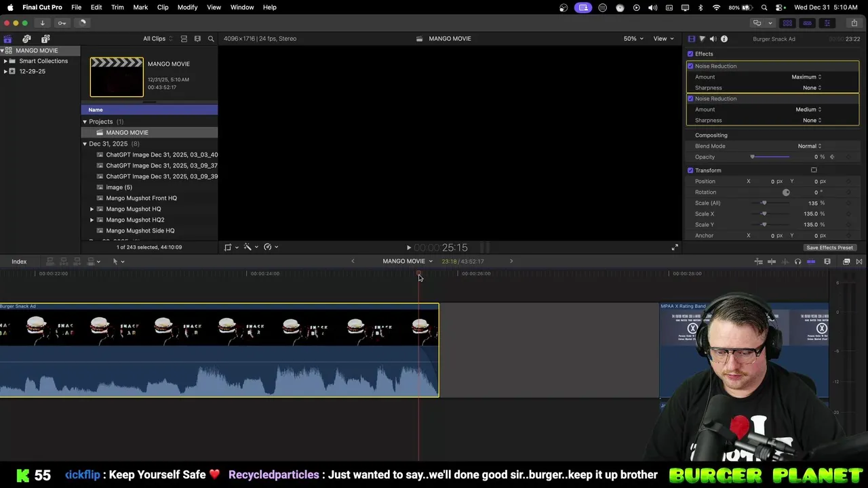This screenshot has width=868, height=488.
Task: Select the MANGO MOVIE project thumbnail
Action: click(x=117, y=77)
